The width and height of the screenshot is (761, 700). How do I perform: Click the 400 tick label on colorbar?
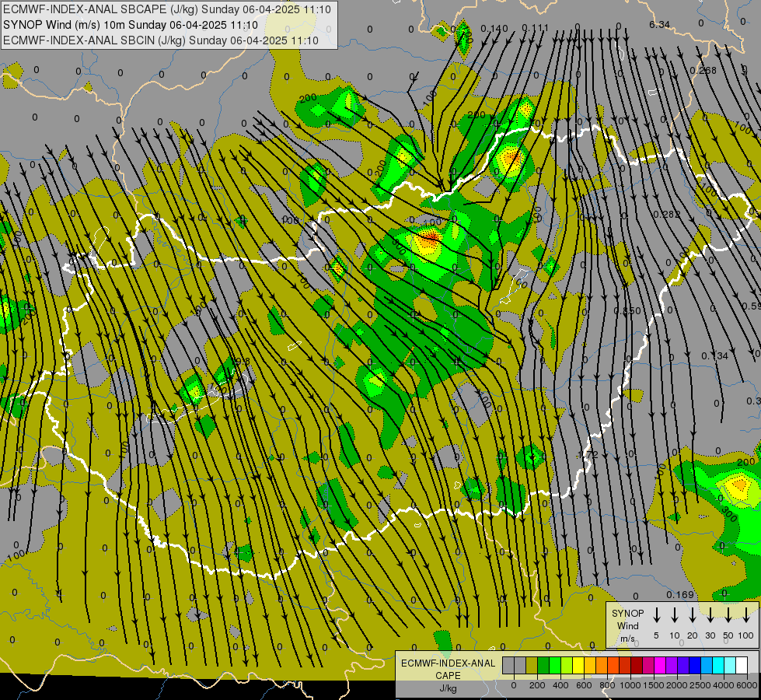click(x=560, y=685)
